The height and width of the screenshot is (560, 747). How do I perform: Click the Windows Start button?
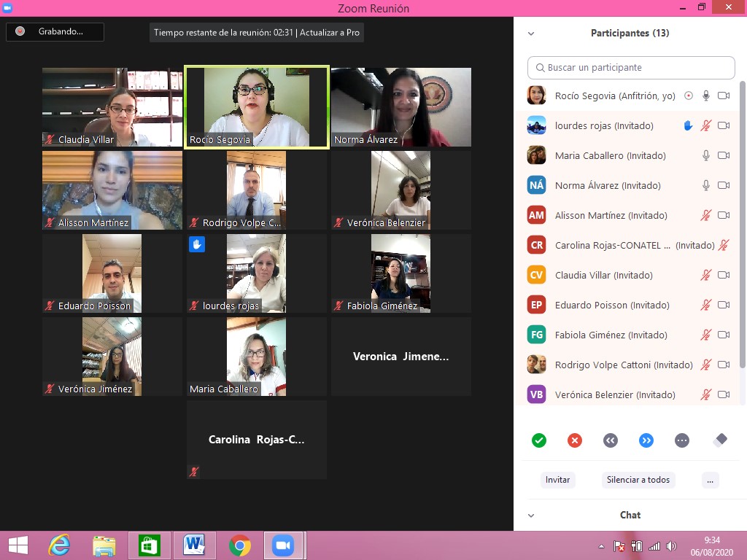tap(18, 545)
